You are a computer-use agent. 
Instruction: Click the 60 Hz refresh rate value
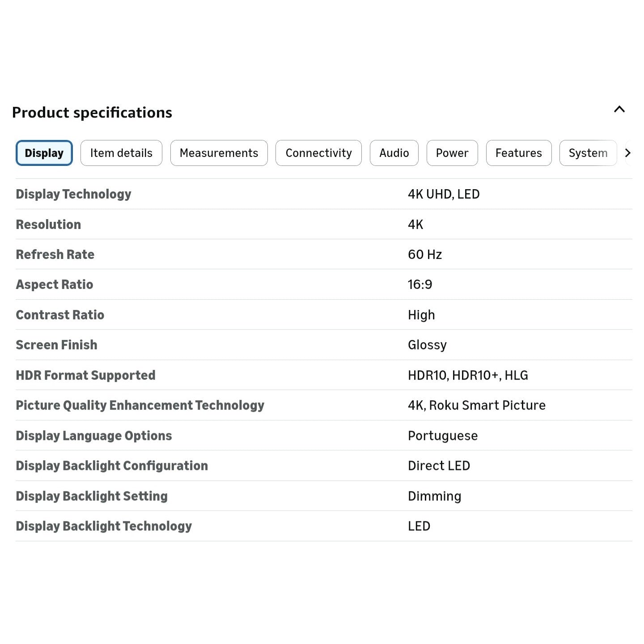tap(424, 254)
